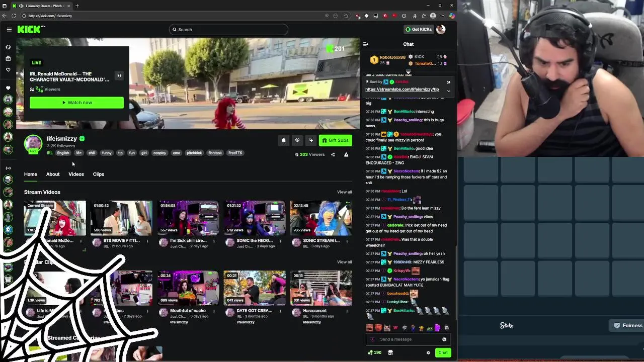Image resolution: width=644 pixels, height=362 pixels.
Task: Switch to the About tab
Action: click(x=53, y=174)
